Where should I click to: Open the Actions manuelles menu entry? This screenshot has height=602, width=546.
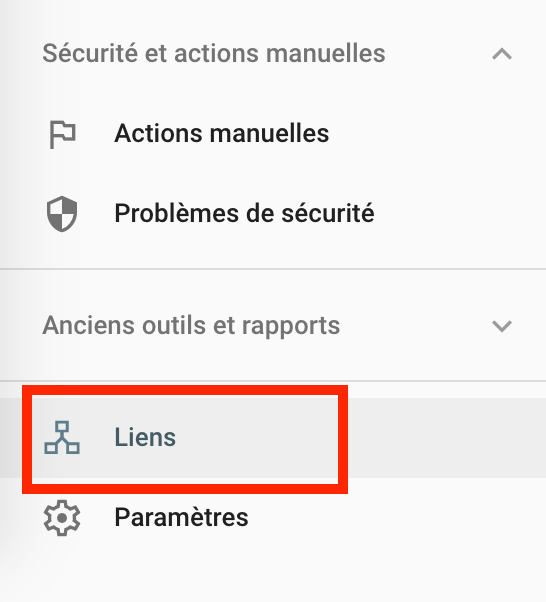(x=273, y=134)
